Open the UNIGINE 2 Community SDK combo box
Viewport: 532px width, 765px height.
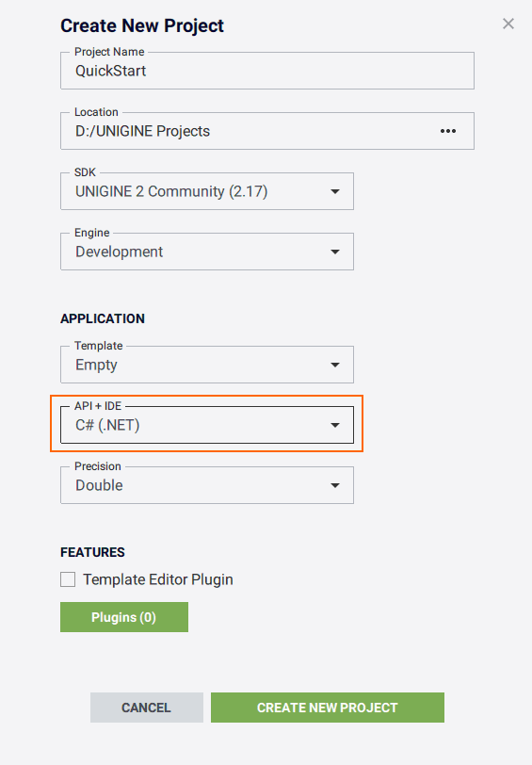pyautogui.click(x=207, y=191)
